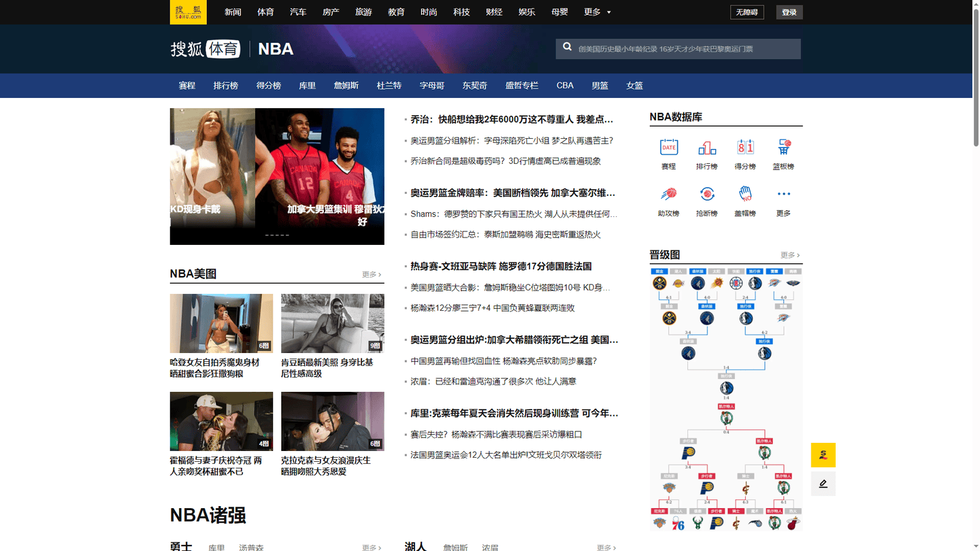
Task: Click the 76ers logo in bracket
Action: click(x=678, y=523)
